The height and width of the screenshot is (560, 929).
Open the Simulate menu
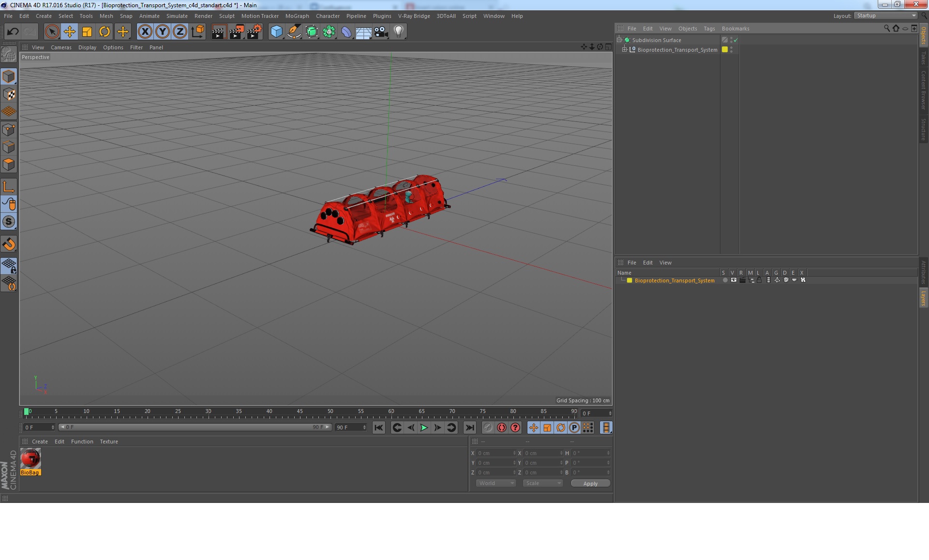coord(177,16)
